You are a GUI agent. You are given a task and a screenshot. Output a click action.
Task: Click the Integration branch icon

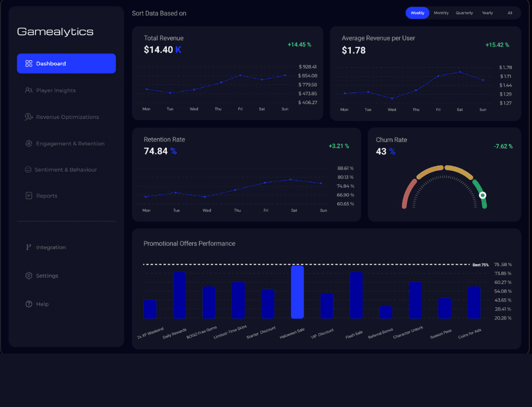click(x=29, y=247)
